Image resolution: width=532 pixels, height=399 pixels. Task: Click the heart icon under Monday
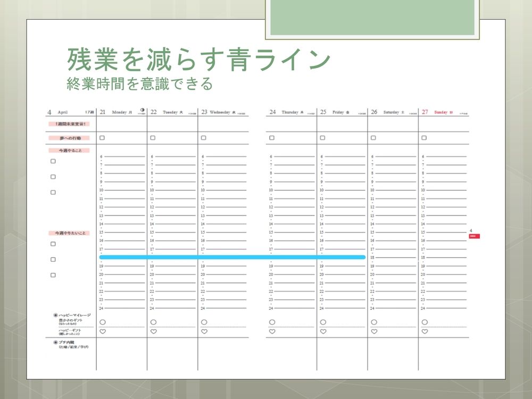(x=102, y=331)
